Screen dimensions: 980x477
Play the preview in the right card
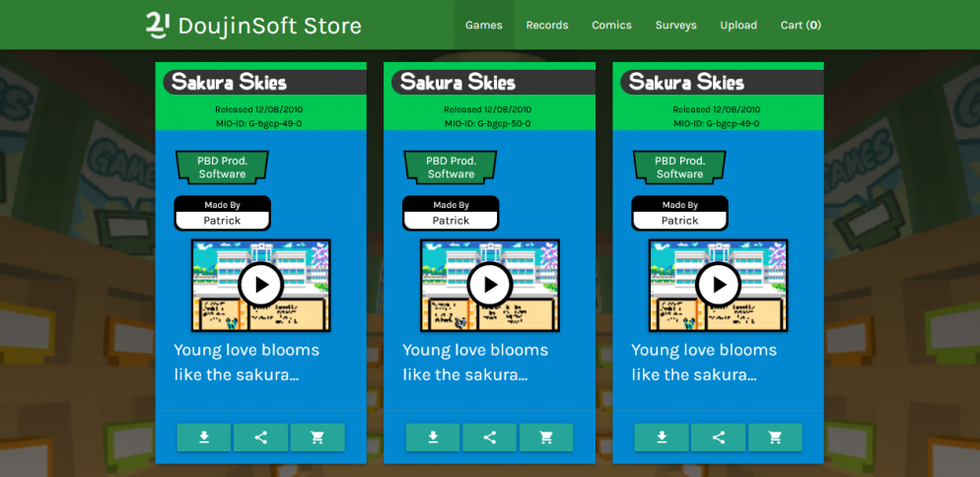[719, 286]
